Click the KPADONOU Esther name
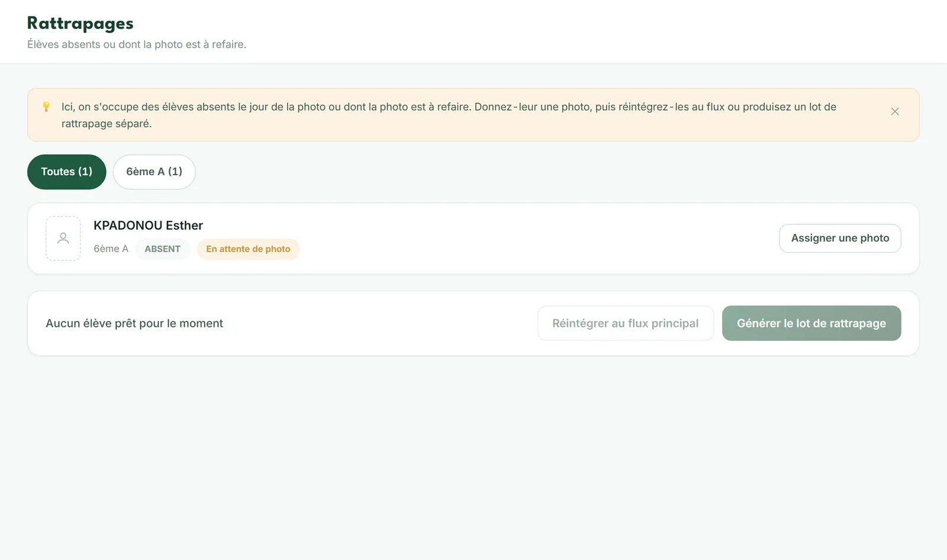This screenshot has width=947, height=560. click(148, 226)
